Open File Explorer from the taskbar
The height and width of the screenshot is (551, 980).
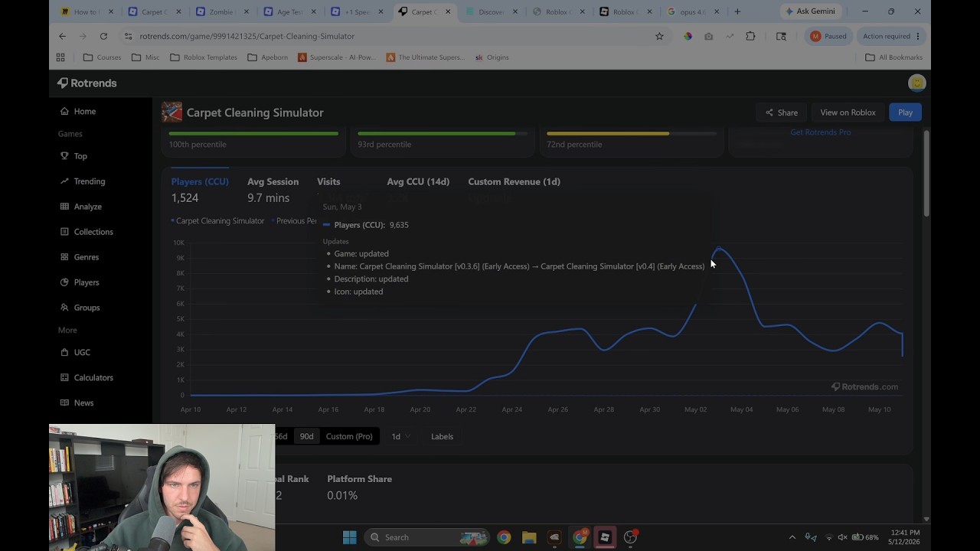[x=529, y=537]
